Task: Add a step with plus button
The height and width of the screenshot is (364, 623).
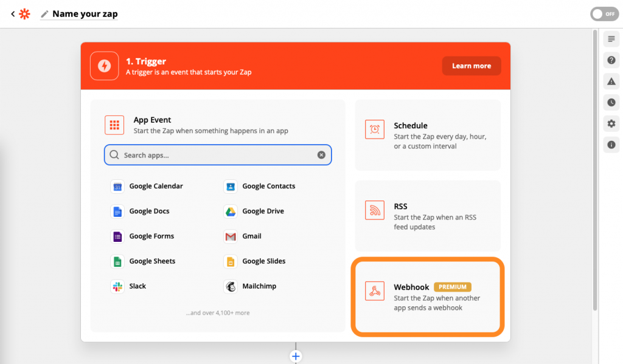Action: pos(296,357)
